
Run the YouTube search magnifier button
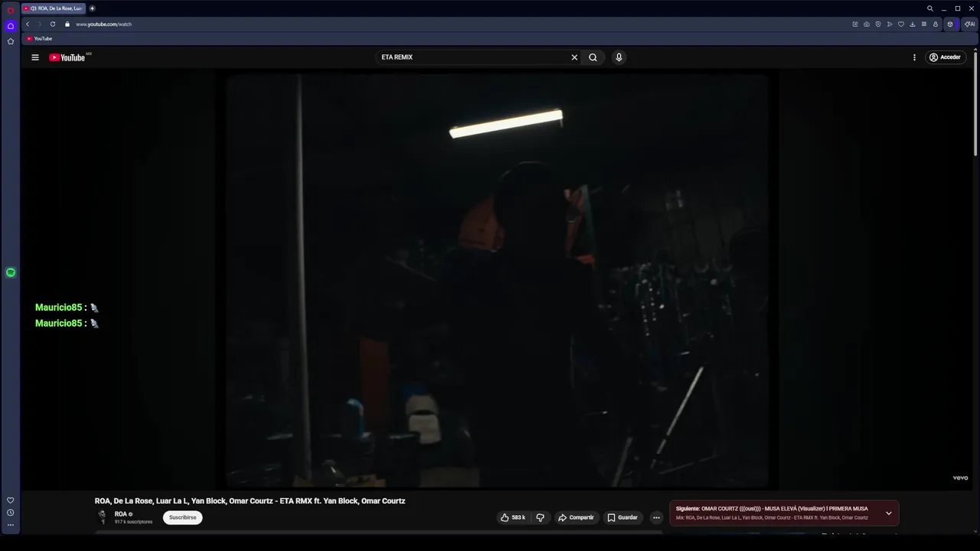click(593, 57)
